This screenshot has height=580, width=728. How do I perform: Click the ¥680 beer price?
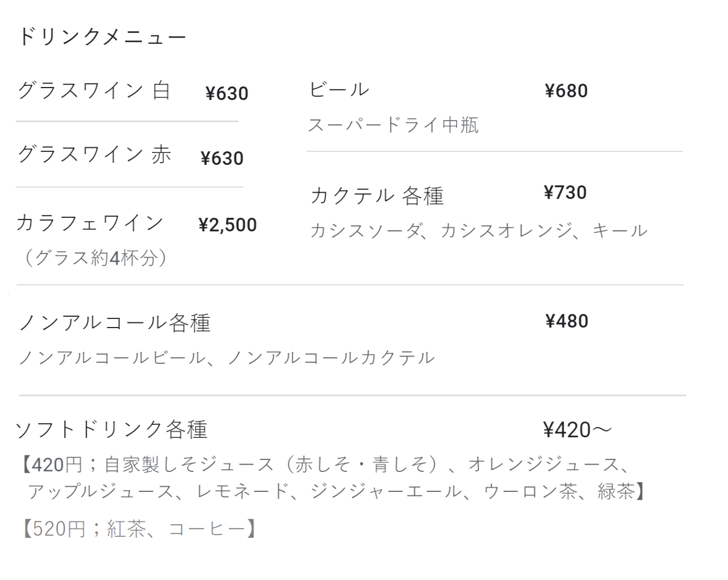(566, 91)
